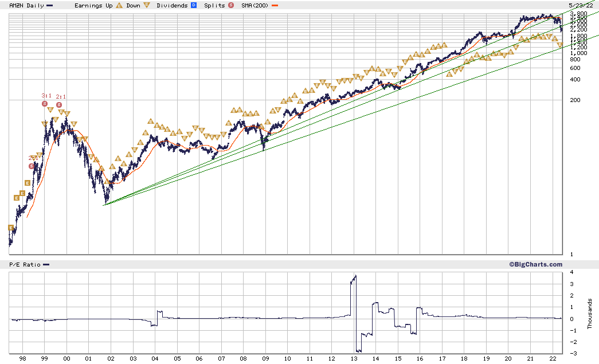Click the Earnings Up triangle legend icon
Viewport: 599px width, 364px height.
[x=119, y=5]
